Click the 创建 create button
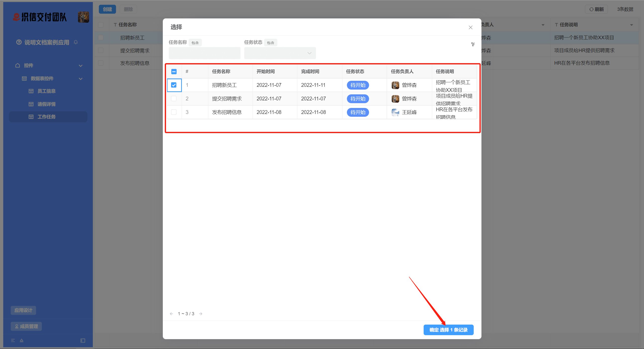Screen dimensions: 644x349 [x=107, y=9]
